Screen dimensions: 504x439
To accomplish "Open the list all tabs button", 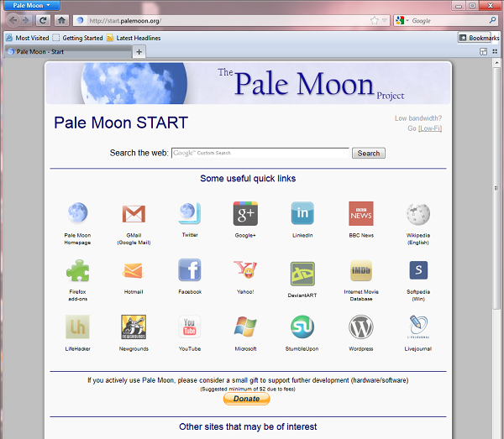I will (x=495, y=52).
